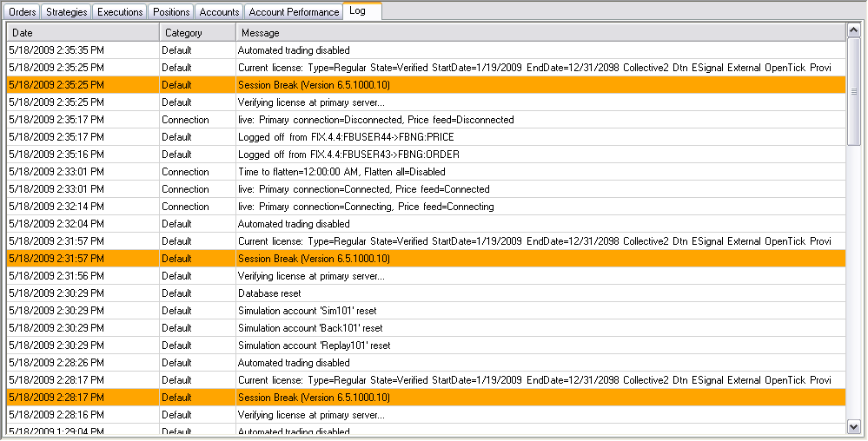Sort log by Category column header
The width and height of the screenshot is (868, 441).
click(x=197, y=33)
